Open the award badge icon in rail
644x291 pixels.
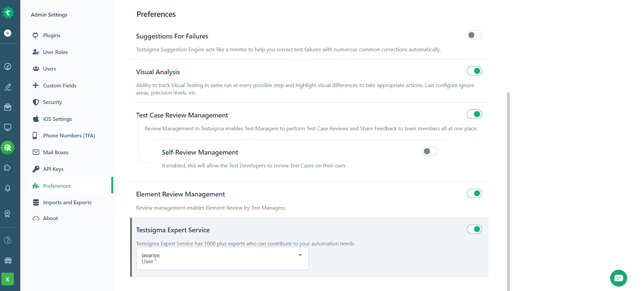(x=8, y=214)
